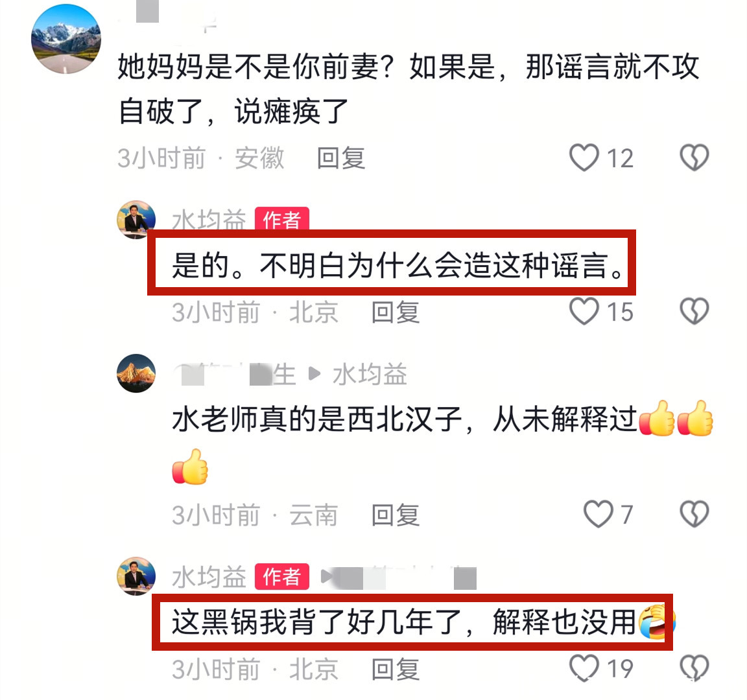Image resolution: width=747 pixels, height=700 pixels.
Task: Open the golden mountain avatar profile
Action: coord(136,373)
